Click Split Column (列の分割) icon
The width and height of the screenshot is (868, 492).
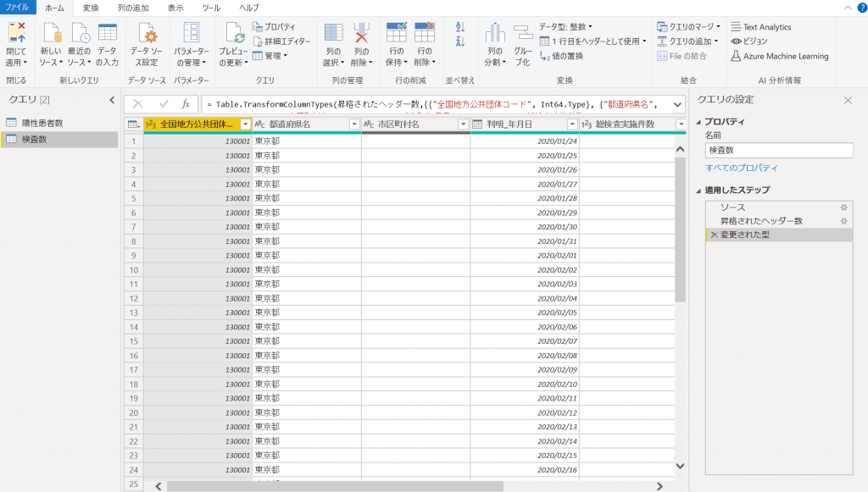pyautogui.click(x=495, y=33)
